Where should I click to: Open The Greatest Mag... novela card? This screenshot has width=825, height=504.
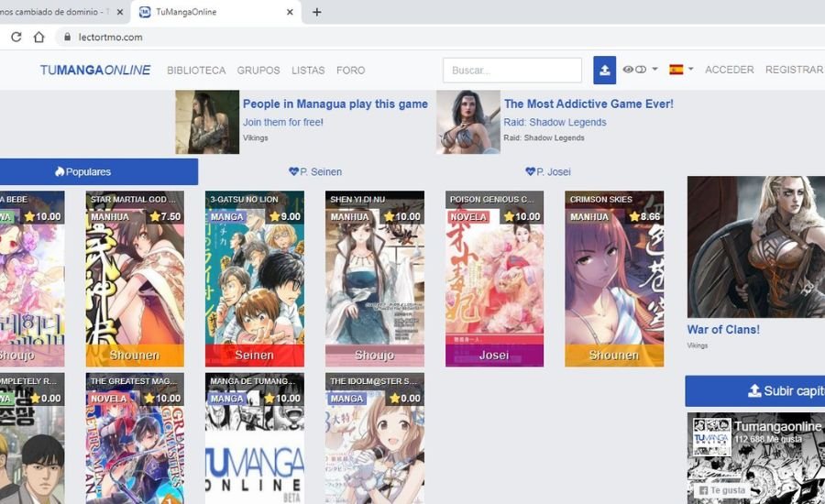tap(135, 439)
